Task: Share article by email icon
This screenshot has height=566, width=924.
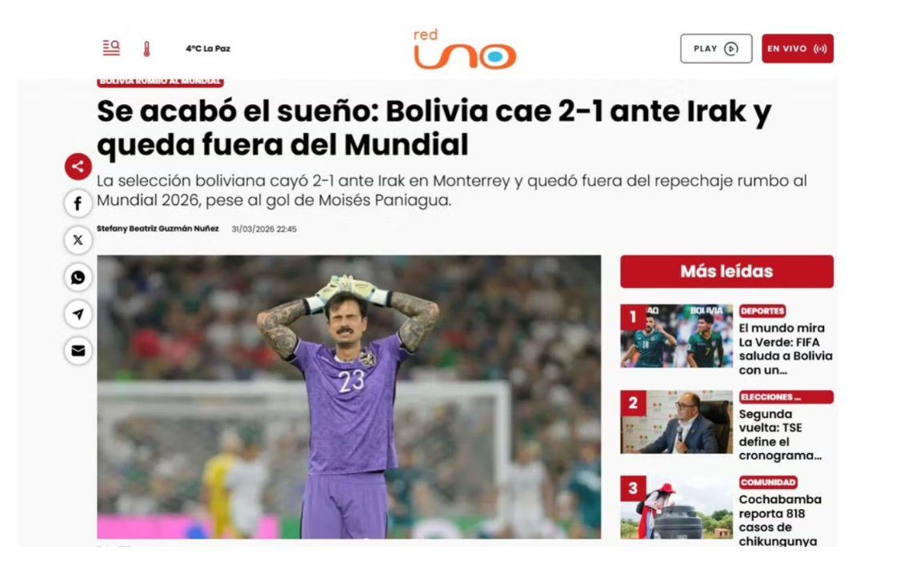Action: 78,351
